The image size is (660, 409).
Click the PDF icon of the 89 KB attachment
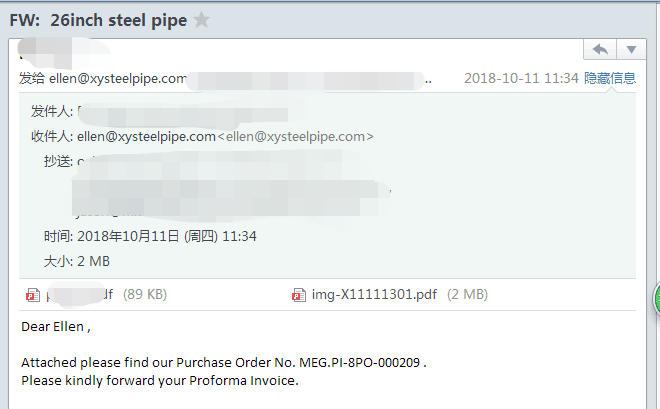click(33, 295)
